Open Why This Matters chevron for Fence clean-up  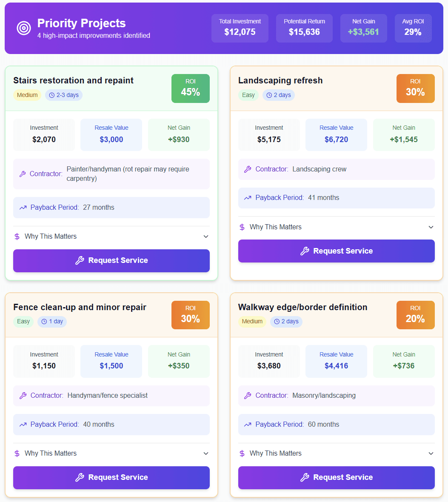pyautogui.click(x=206, y=454)
